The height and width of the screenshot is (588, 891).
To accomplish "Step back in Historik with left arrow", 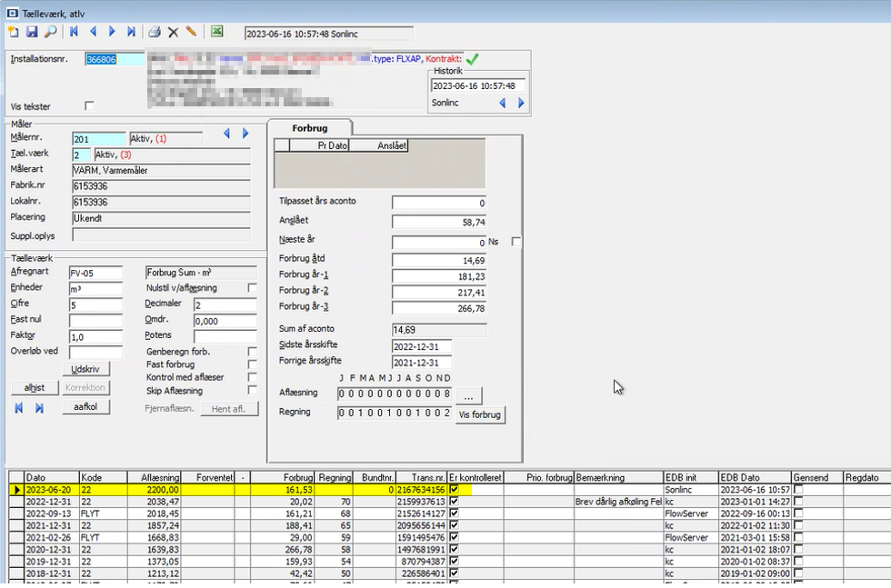I will coord(502,103).
